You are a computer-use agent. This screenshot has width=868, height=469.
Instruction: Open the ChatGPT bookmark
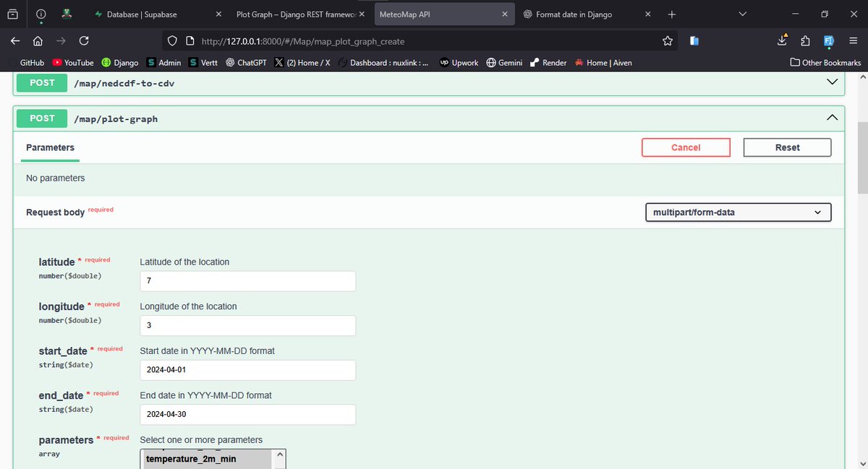point(246,63)
